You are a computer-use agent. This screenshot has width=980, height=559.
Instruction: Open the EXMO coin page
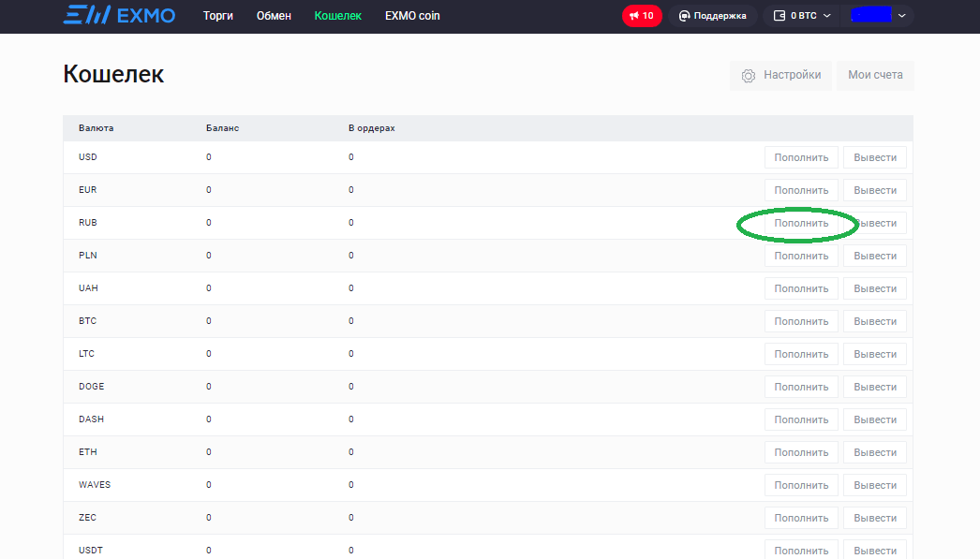(x=412, y=16)
